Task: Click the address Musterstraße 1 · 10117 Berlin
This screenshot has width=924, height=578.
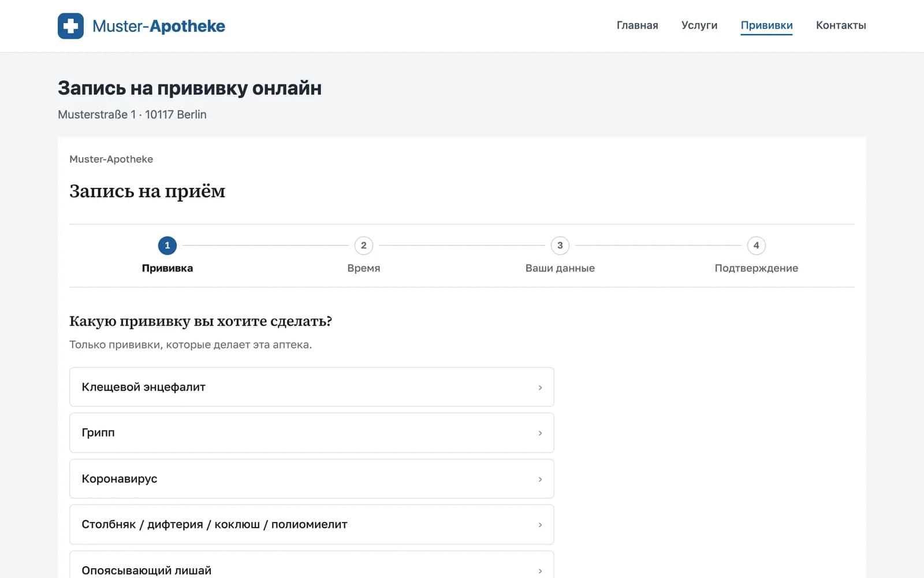Action: [x=132, y=114]
